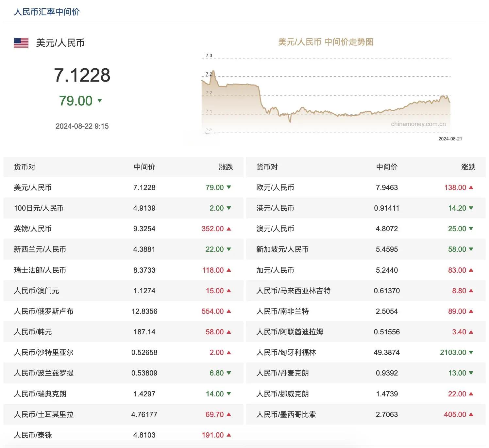Click the left table 货币对 column header
Viewport: 489px width, 448px height.
click(25, 167)
